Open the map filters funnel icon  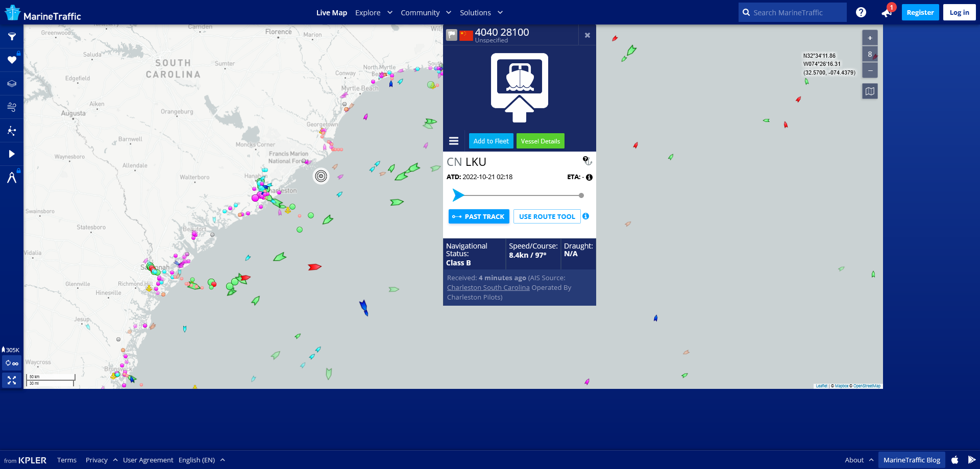12,37
